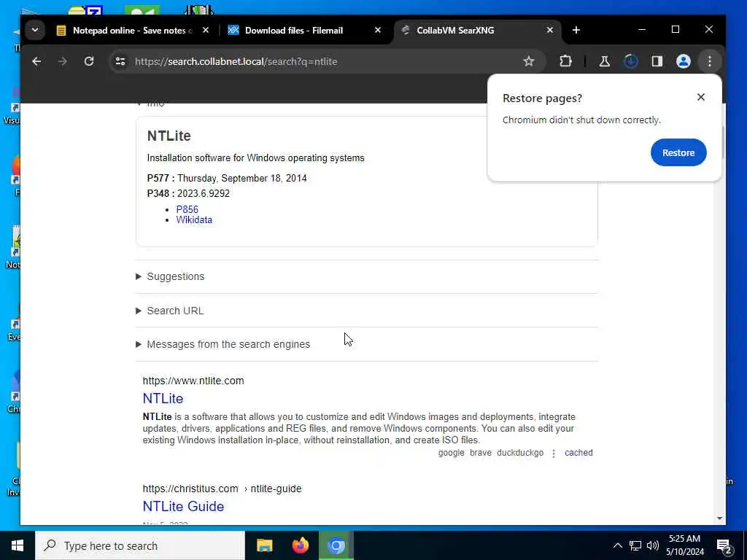Click the page scrollbar down arrow
Screen dimensions: 747x560
pos(719,518)
